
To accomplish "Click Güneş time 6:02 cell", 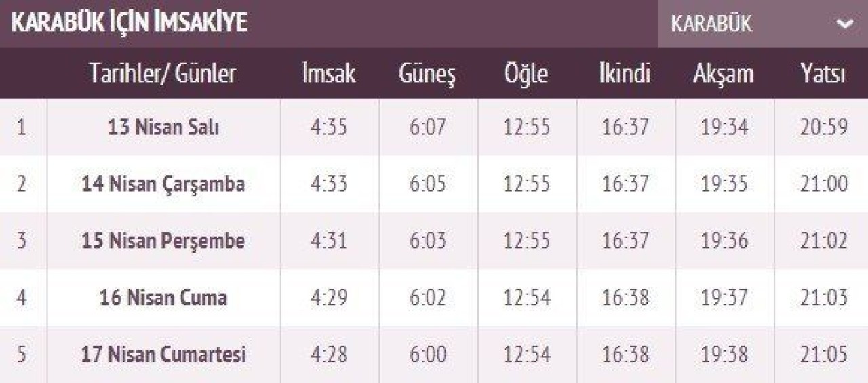I will pos(428,298).
